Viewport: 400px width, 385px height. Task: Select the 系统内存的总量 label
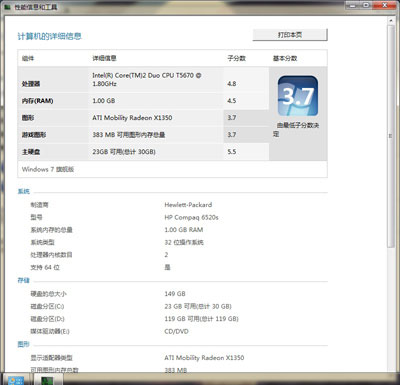[x=51, y=230]
